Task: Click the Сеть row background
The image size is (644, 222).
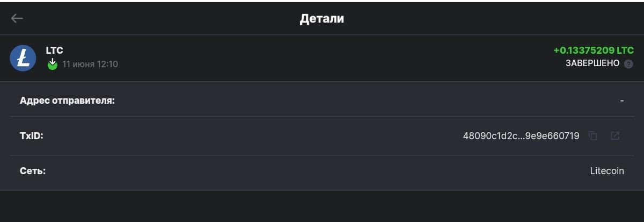Action: pyautogui.click(x=322, y=171)
